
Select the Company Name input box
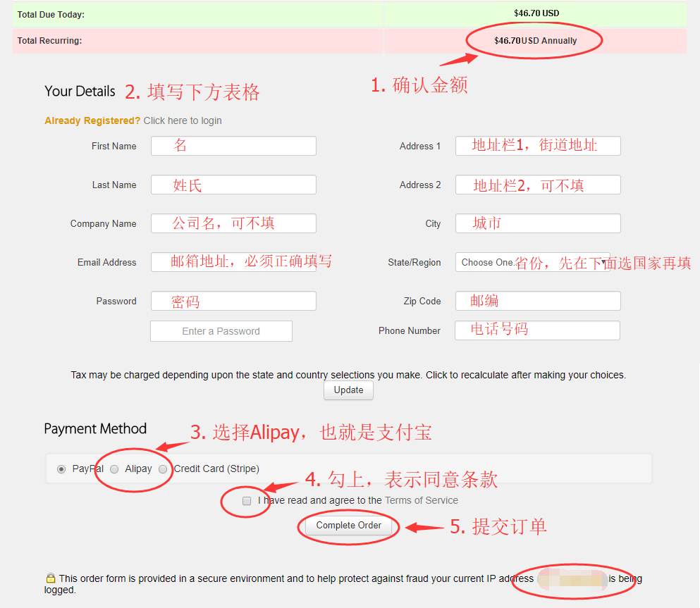click(x=233, y=223)
